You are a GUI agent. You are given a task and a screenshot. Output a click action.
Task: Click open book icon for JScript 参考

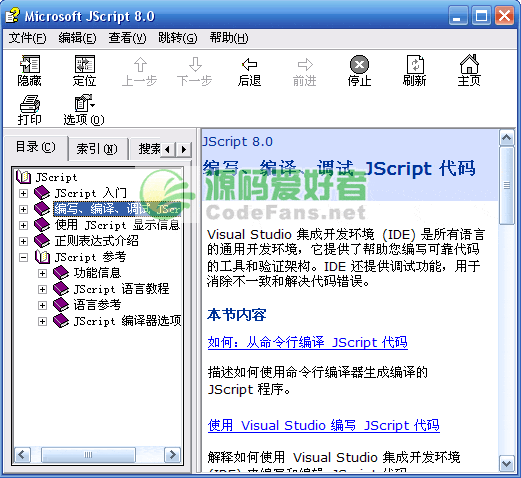click(x=42, y=257)
